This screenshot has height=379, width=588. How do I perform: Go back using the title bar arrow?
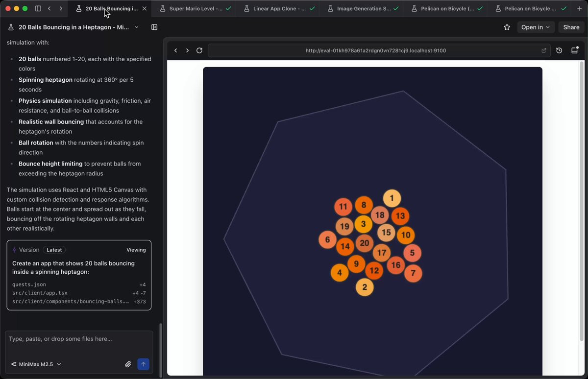tap(49, 8)
